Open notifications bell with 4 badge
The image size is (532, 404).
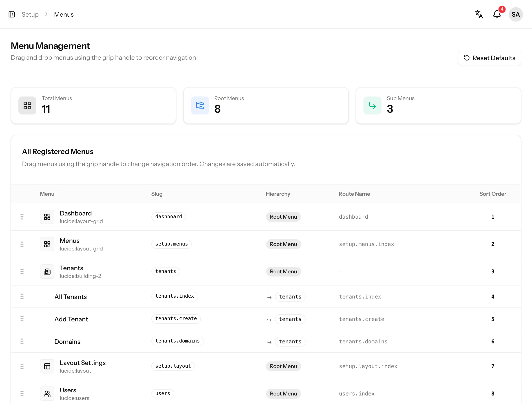click(x=497, y=14)
